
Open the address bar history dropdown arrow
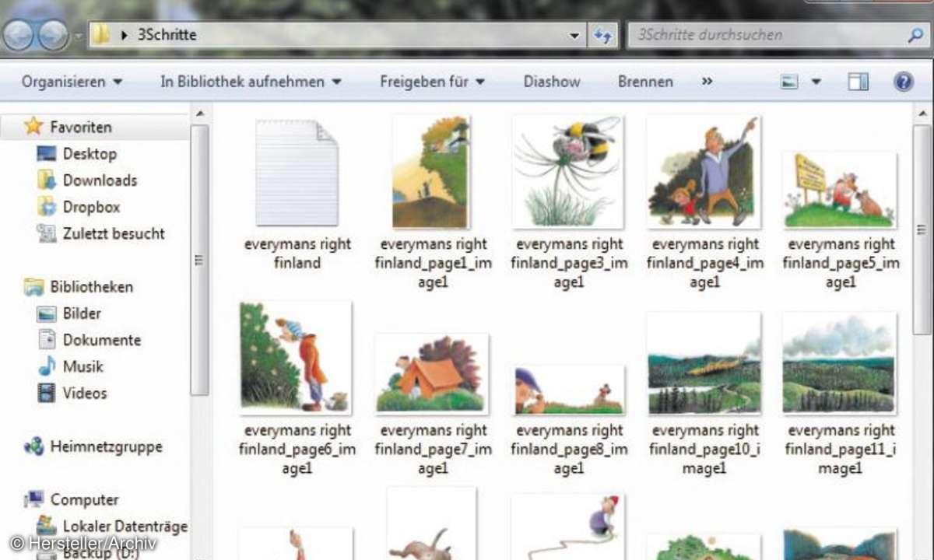click(x=574, y=35)
